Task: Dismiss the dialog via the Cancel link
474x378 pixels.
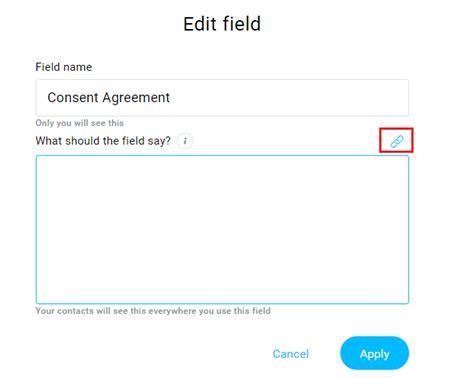Action: coord(291,354)
